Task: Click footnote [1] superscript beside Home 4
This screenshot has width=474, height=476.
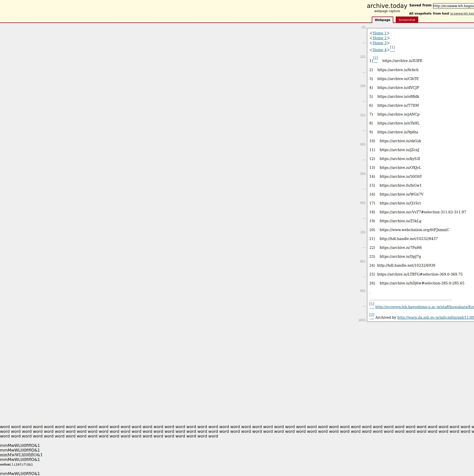Action: (392, 47)
